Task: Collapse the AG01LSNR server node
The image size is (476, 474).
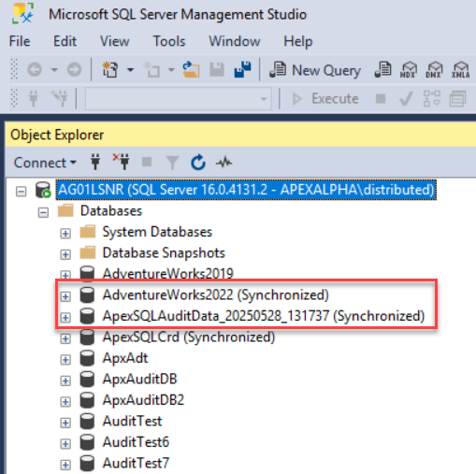Action: (21, 192)
